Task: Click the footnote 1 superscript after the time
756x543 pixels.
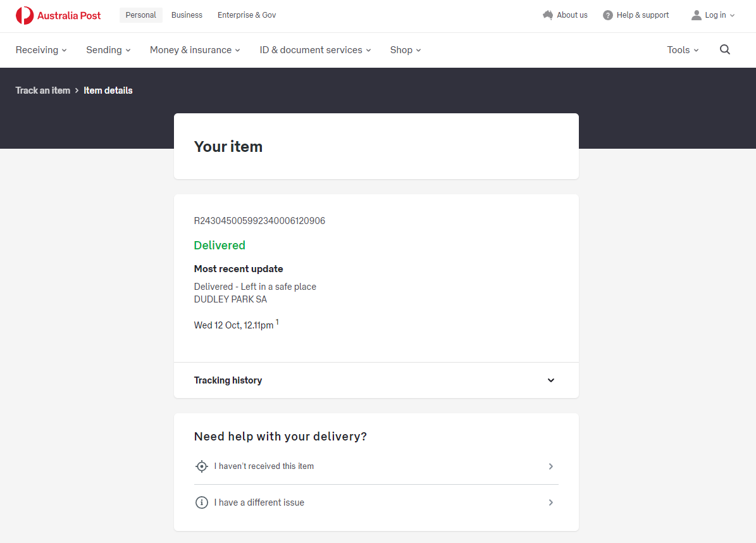Action: point(277,323)
